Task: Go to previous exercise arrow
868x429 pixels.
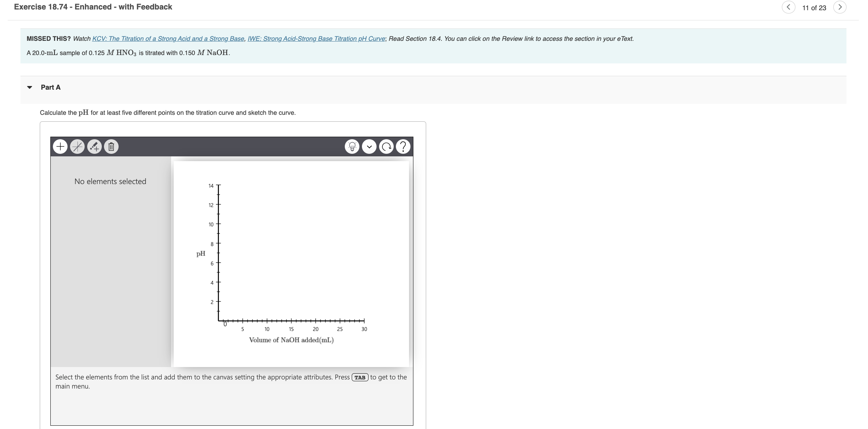Action: point(788,7)
